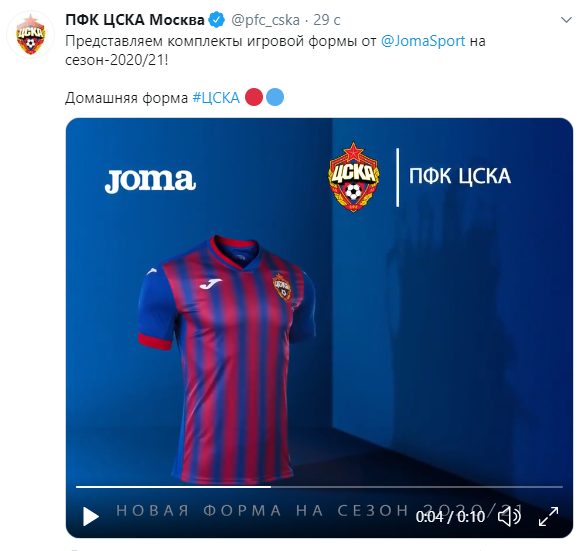Viewport: 587px width, 551px height.
Task: Click the 29 с tweet timestamp
Action: (x=326, y=20)
